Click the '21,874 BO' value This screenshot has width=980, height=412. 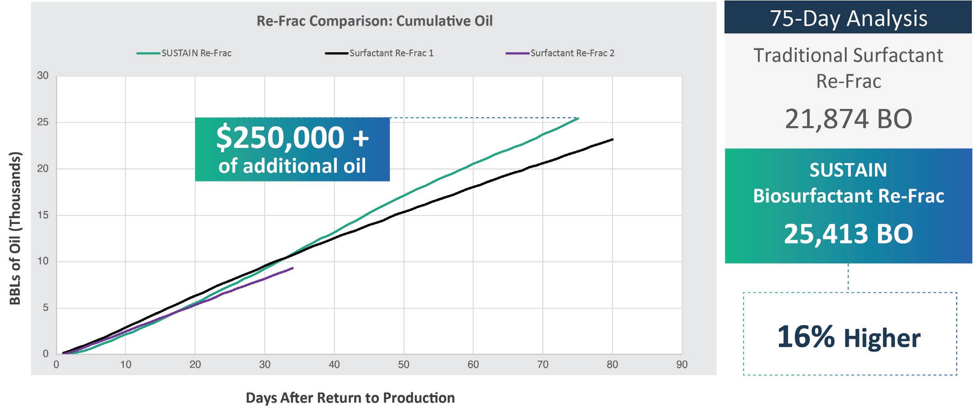click(848, 119)
